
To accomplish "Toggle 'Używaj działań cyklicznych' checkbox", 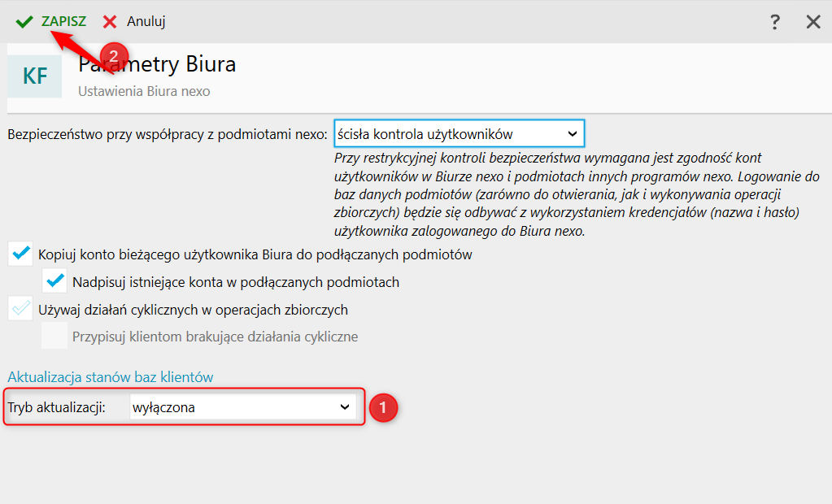I will coord(20,309).
